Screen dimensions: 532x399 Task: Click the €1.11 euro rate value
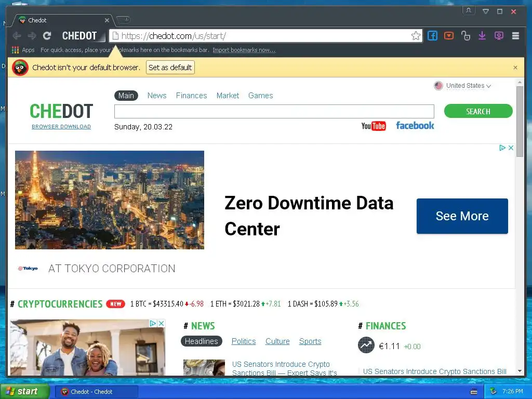[389, 346]
